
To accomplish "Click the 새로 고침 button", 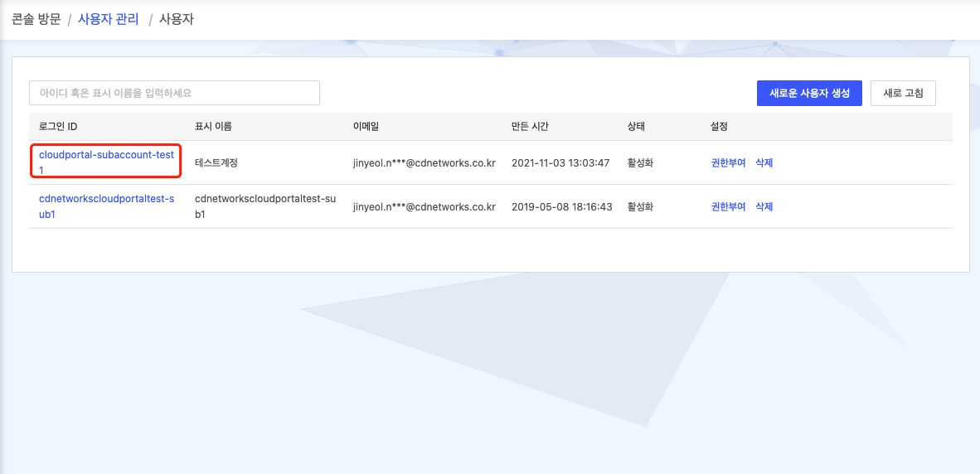I will (903, 93).
